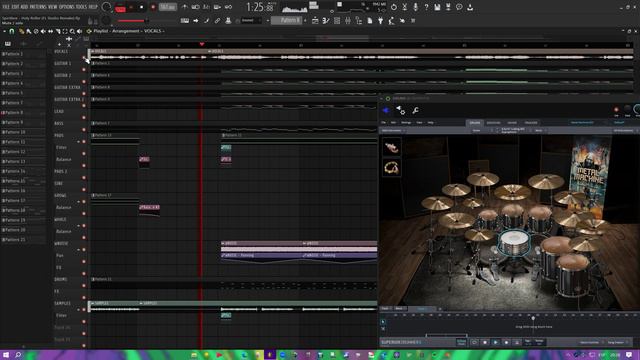Image resolution: width=640 pixels, height=360 pixels.
Task: Click the red playhead marker on timeline
Action: 202,44
